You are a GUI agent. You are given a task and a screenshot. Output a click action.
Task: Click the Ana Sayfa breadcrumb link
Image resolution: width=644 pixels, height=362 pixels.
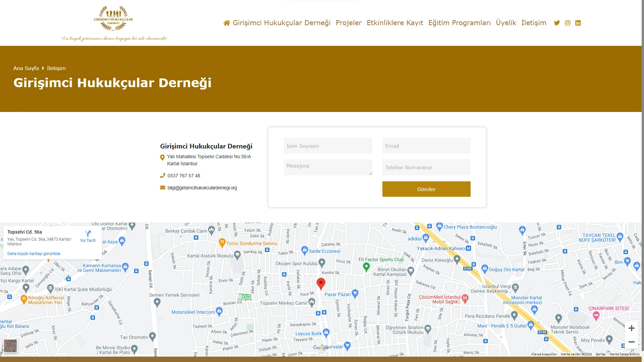click(x=26, y=68)
